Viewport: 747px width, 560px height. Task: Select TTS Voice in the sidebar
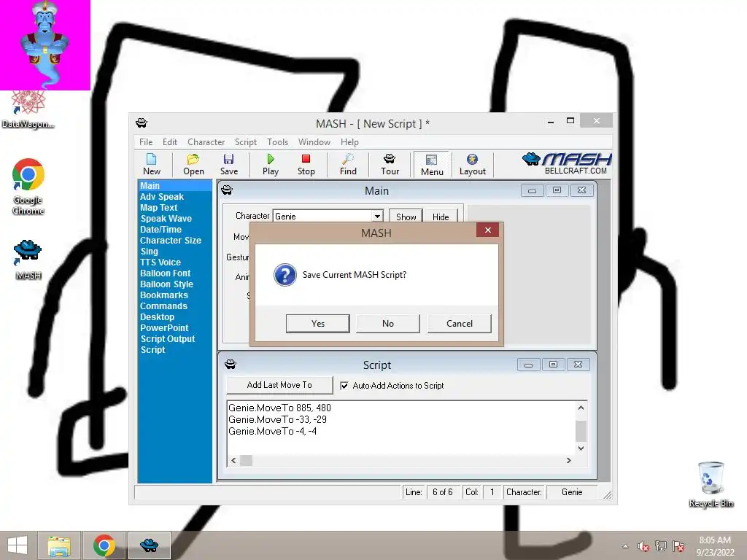click(x=160, y=262)
